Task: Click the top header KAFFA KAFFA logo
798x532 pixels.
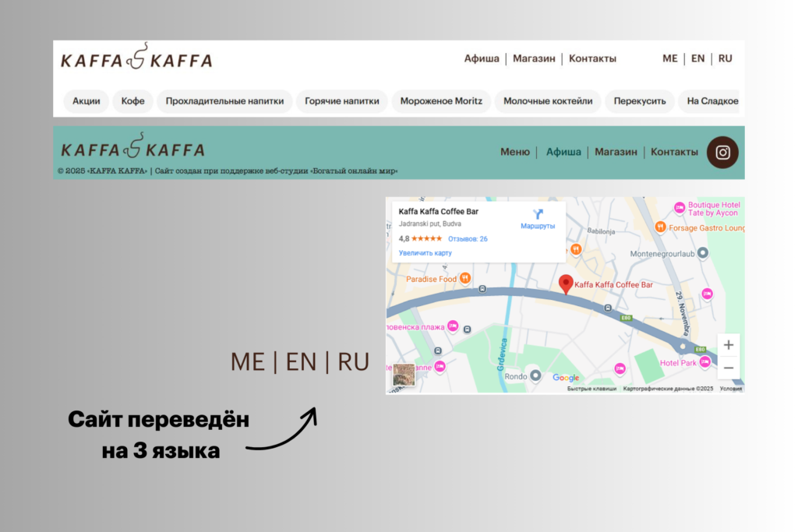Action: pyautogui.click(x=136, y=57)
